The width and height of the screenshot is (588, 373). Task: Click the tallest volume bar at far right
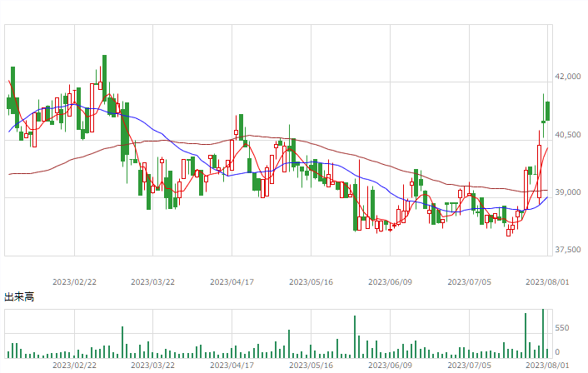(543, 333)
